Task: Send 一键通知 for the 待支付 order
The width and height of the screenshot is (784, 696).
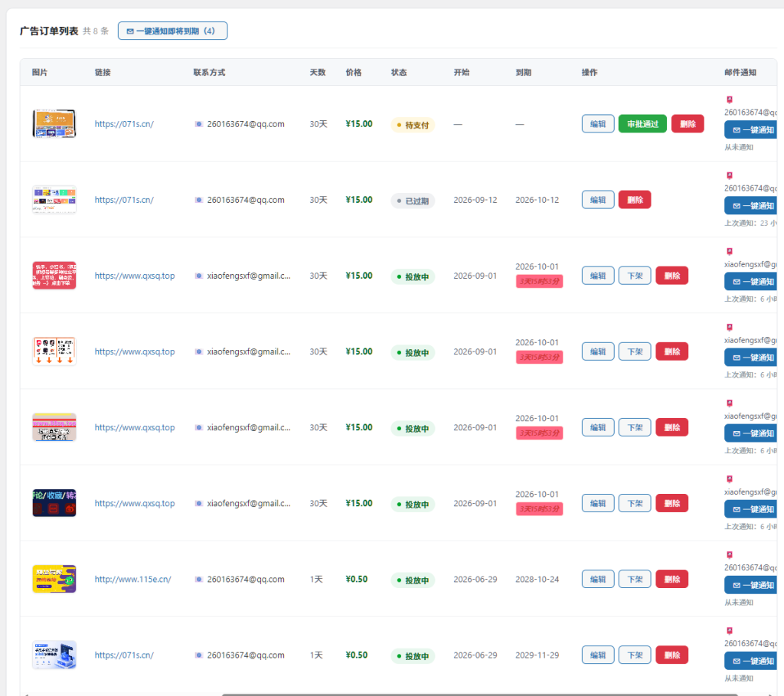Action: point(751,130)
